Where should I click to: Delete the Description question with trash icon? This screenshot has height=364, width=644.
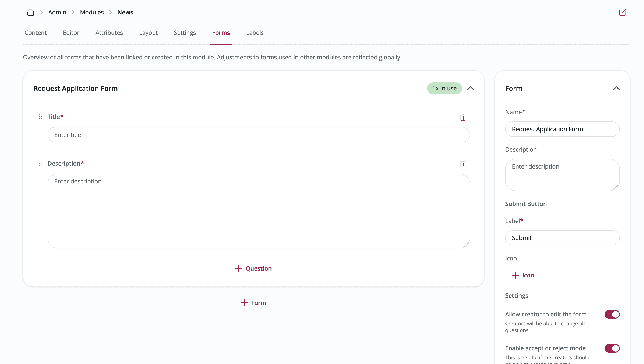pos(462,164)
